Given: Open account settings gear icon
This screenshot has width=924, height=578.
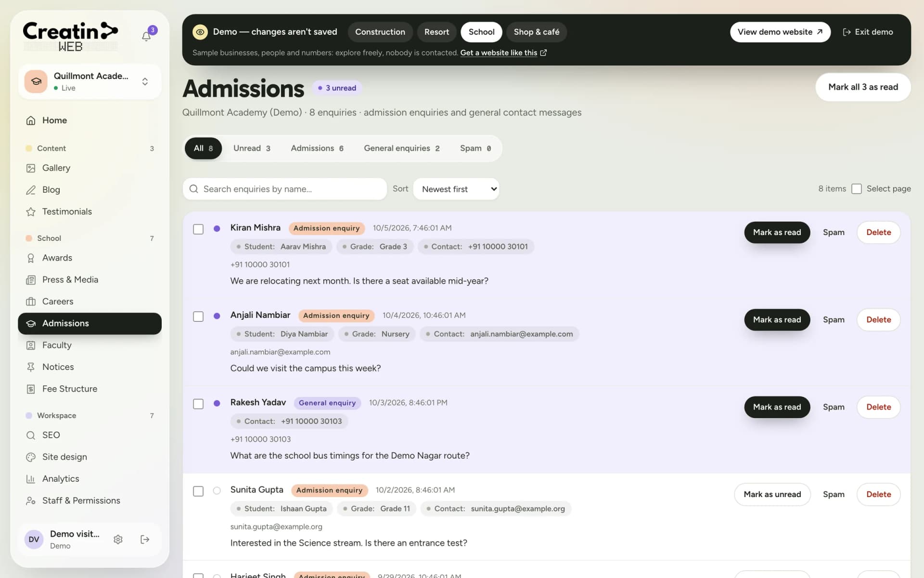Looking at the screenshot, I should [x=118, y=539].
